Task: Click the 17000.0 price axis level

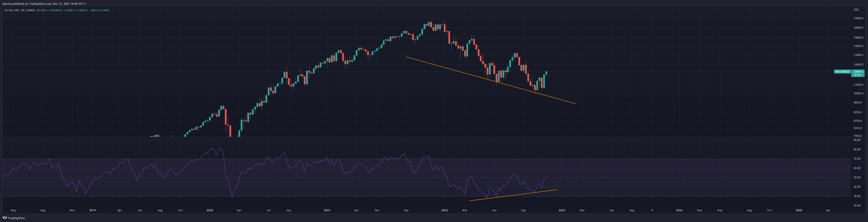Action: coord(858,19)
